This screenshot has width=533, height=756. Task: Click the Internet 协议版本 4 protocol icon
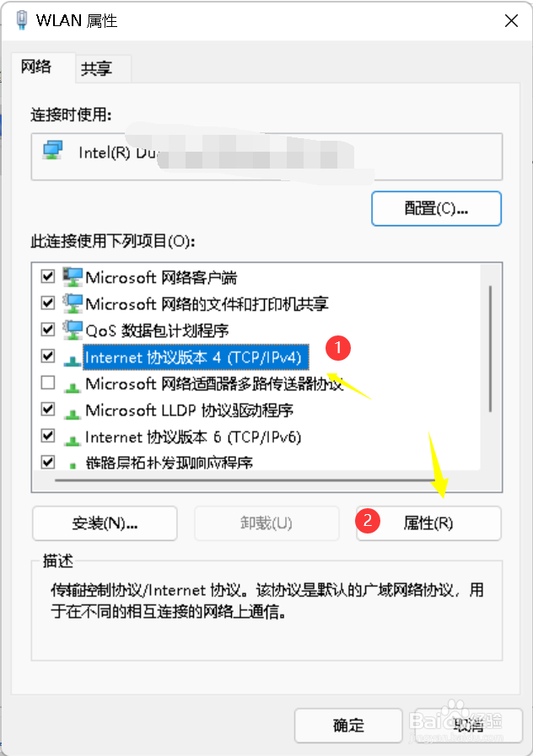click(x=73, y=359)
